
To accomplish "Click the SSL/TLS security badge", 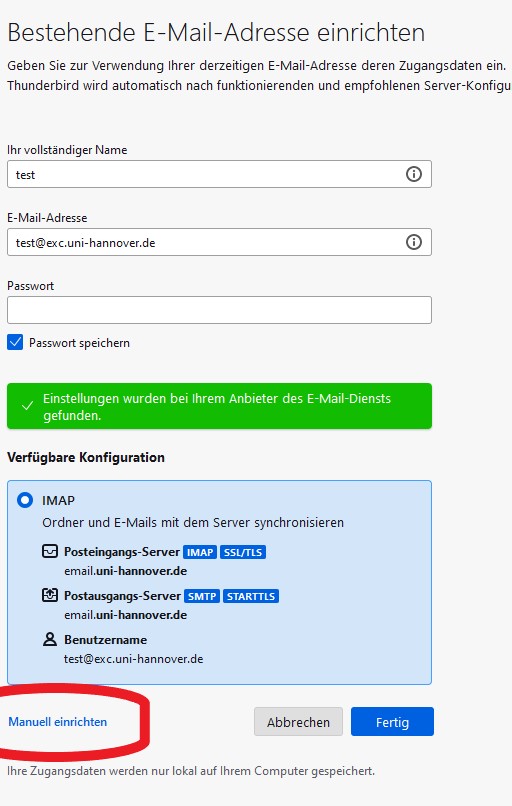I will coord(243,552).
